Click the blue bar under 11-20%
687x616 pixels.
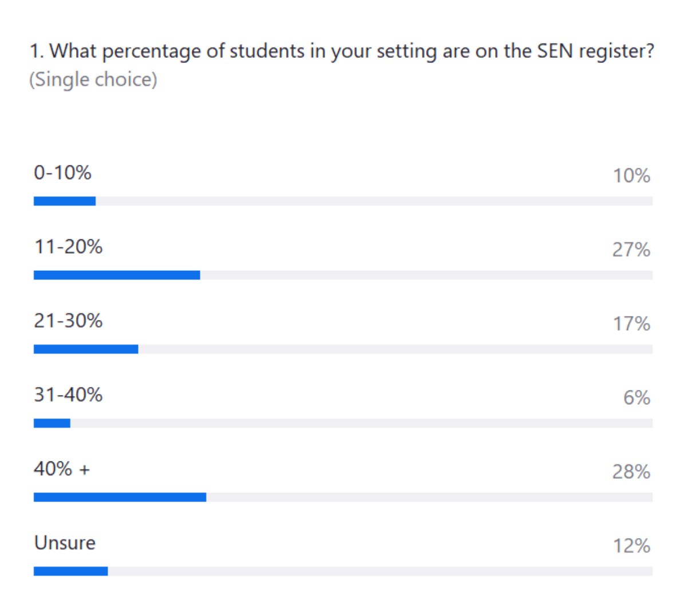[x=117, y=275]
